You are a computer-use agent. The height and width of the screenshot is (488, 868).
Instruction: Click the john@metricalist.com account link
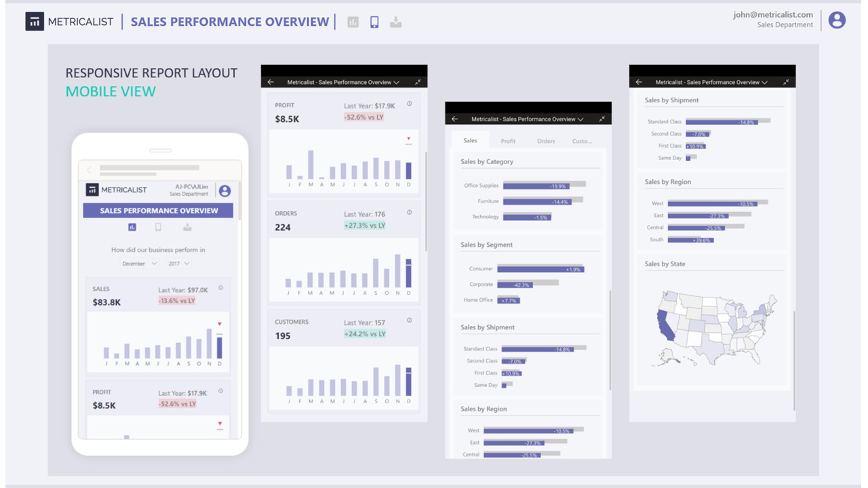(x=772, y=14)
